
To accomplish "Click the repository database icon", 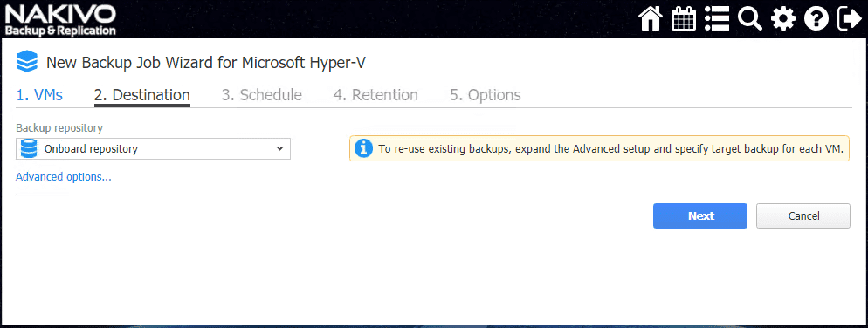I will click(x=28, y=149).
